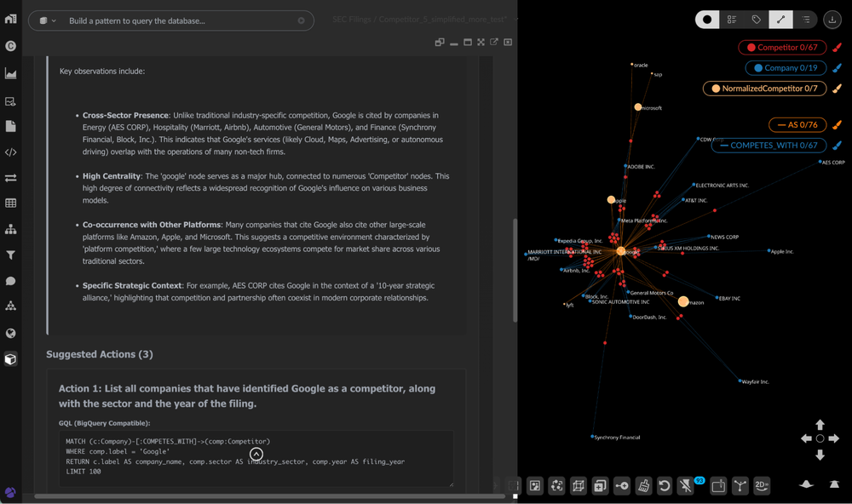Change NormalizedCompetitor color with its brush
Viewport: 852px width, 504px height.
(x=837, y=89)
